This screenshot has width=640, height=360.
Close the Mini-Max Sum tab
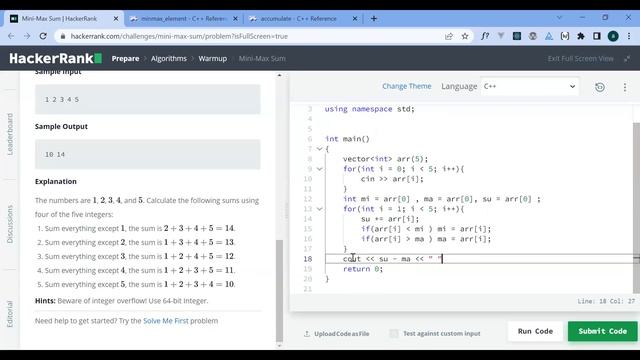coord(116,18)
